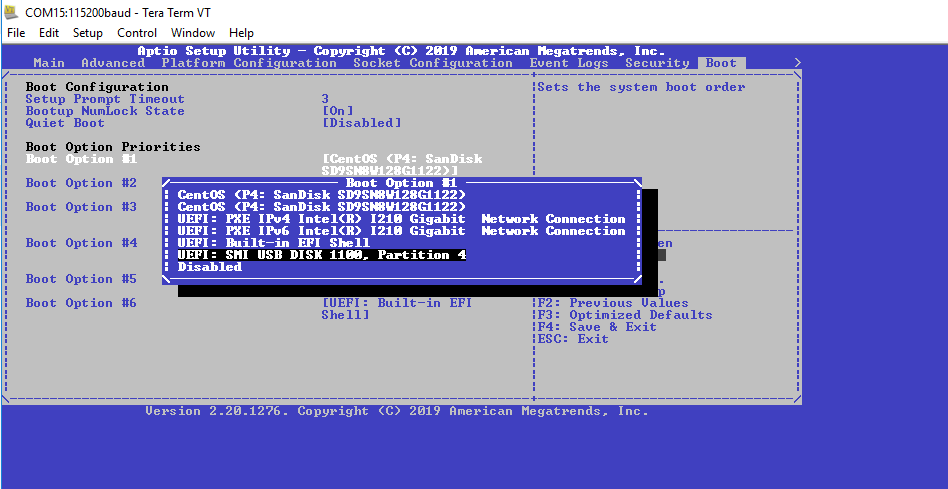The height and width of the screenshot is (489, 948).
Task: Open the Help menu
Action: pos(241,33)
